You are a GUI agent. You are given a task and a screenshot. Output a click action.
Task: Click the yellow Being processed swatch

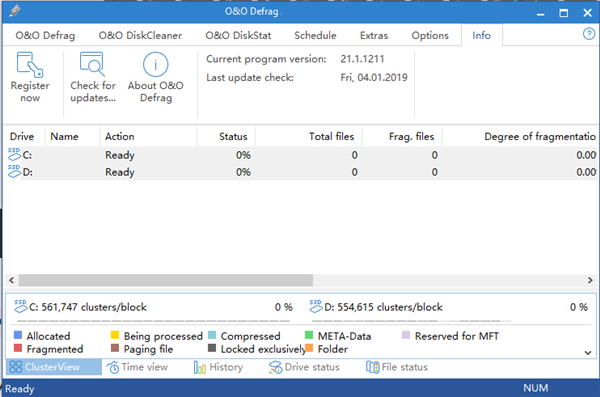(115, 335)
